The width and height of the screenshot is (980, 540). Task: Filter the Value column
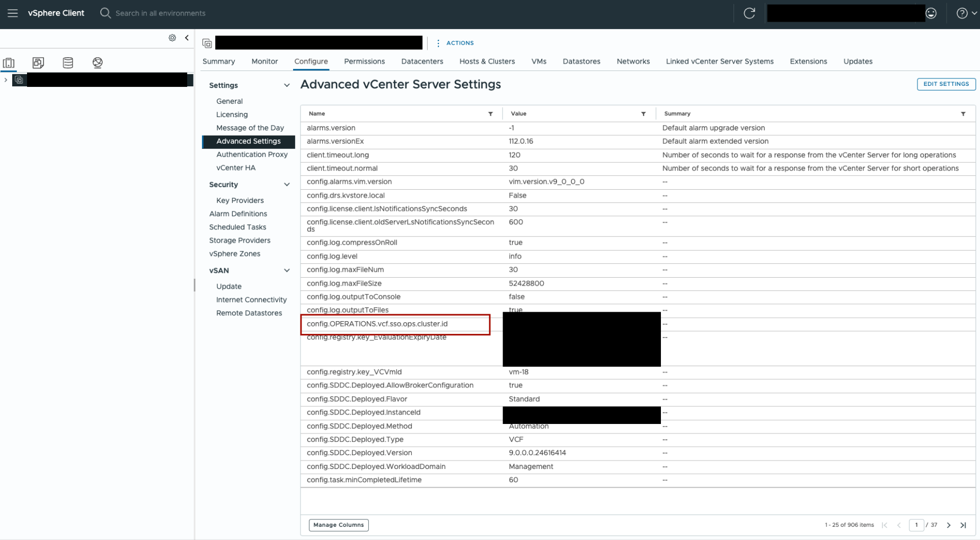(x=643, y=114)
